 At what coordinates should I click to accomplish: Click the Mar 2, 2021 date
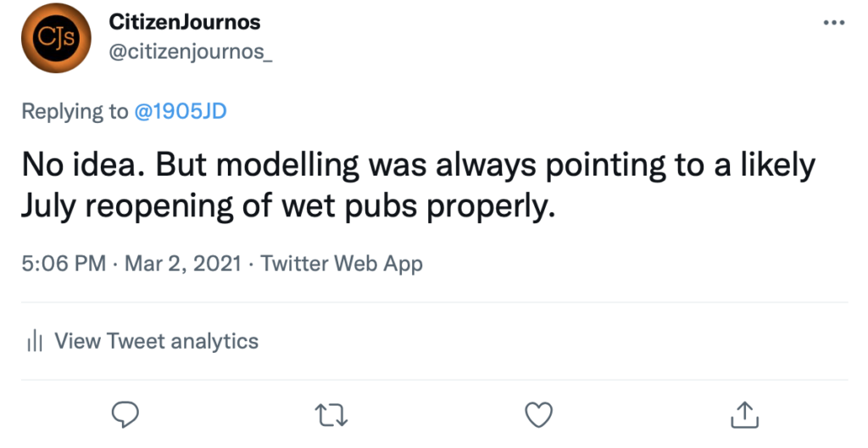(183, 263)
